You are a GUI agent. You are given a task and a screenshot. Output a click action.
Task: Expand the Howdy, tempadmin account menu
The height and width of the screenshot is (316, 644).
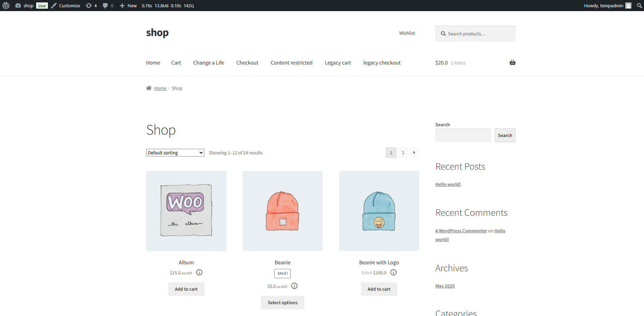click(x=607, y=6)
